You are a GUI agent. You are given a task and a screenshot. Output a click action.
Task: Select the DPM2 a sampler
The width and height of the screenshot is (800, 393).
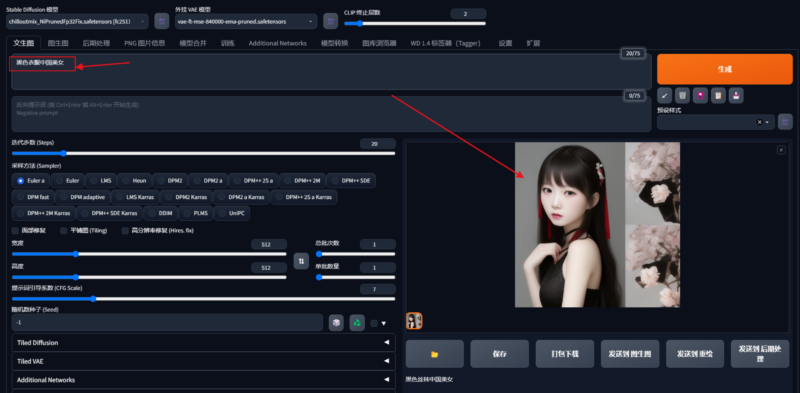[x=208, y=181]
